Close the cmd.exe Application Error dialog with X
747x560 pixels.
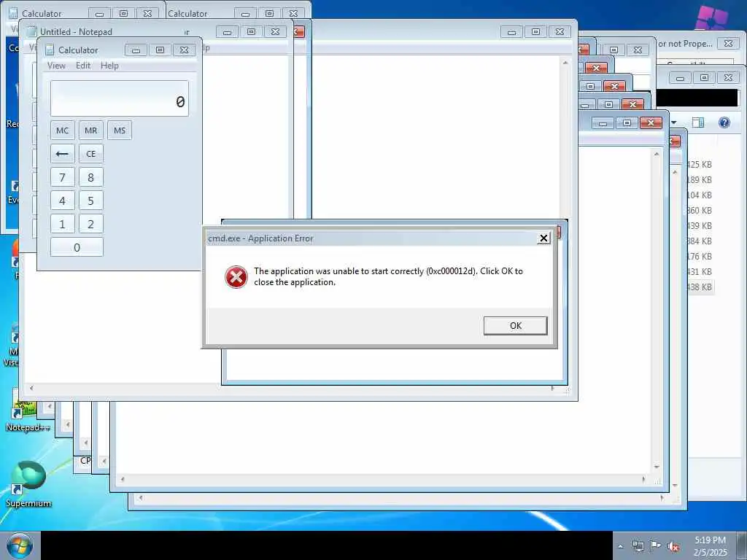coord(543,238)
